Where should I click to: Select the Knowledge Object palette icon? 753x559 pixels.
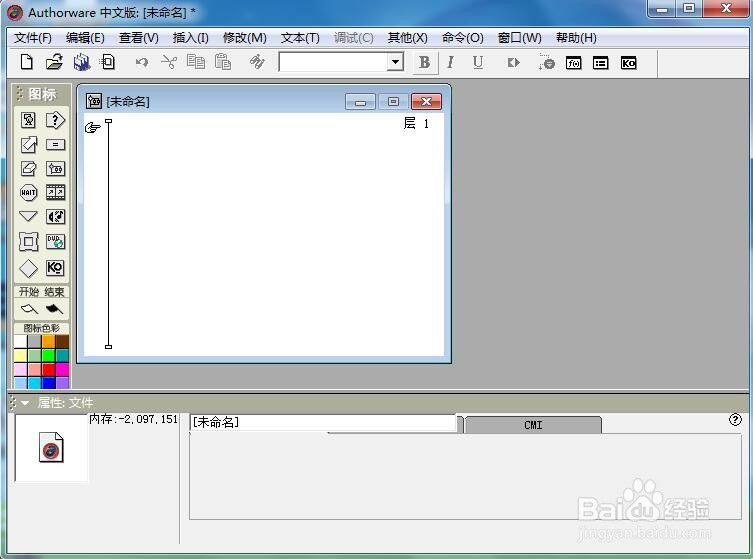[x=55, y=267]
